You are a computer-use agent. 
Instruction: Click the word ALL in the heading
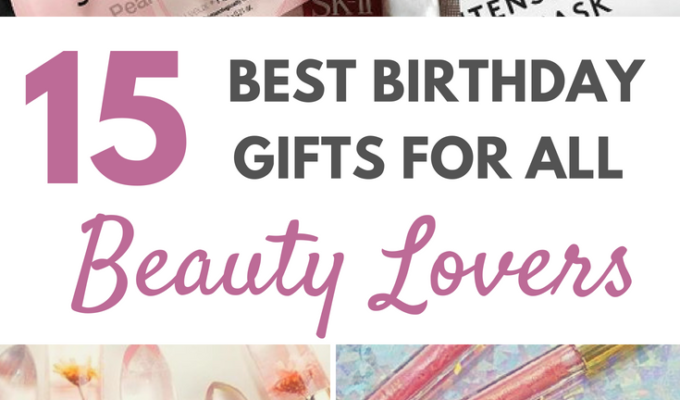click(575, 157)
